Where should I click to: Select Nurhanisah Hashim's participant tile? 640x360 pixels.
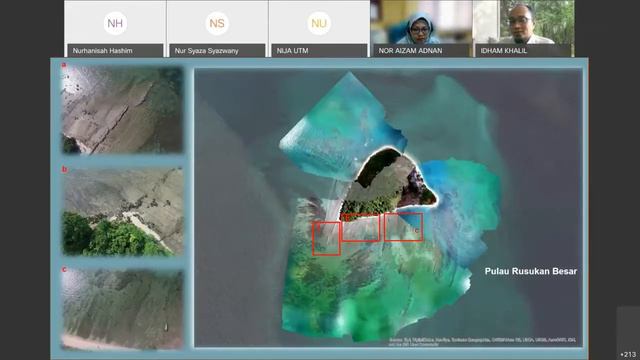pyautogui.click(x=115, y=29)
